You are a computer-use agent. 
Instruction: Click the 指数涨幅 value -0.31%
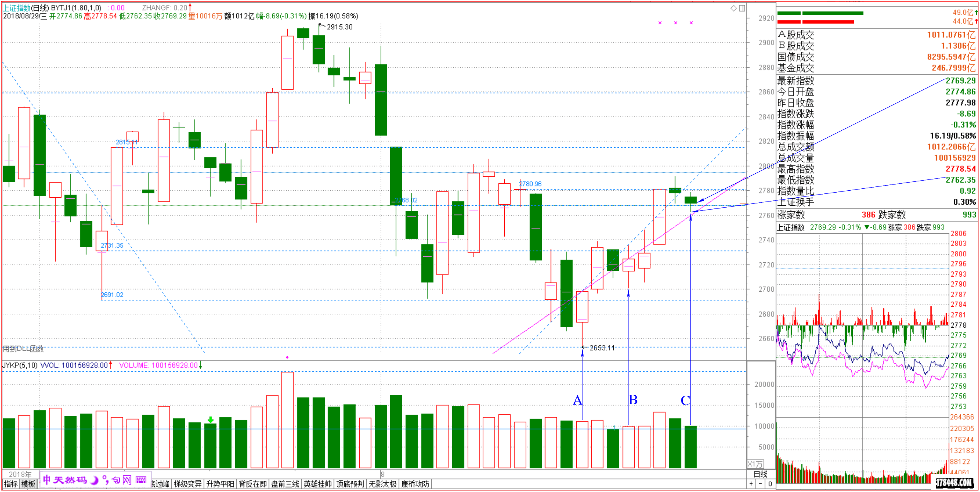963,125
